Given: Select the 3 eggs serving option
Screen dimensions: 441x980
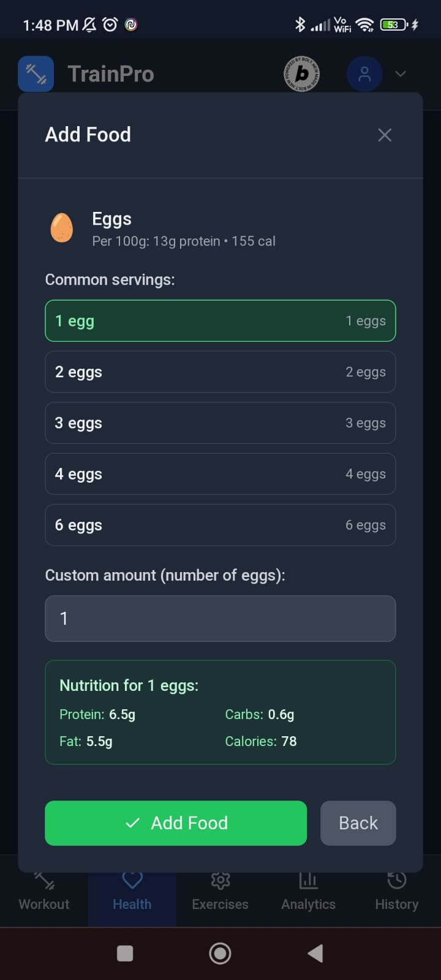Looking at the screenshot, I should (221, 423).
